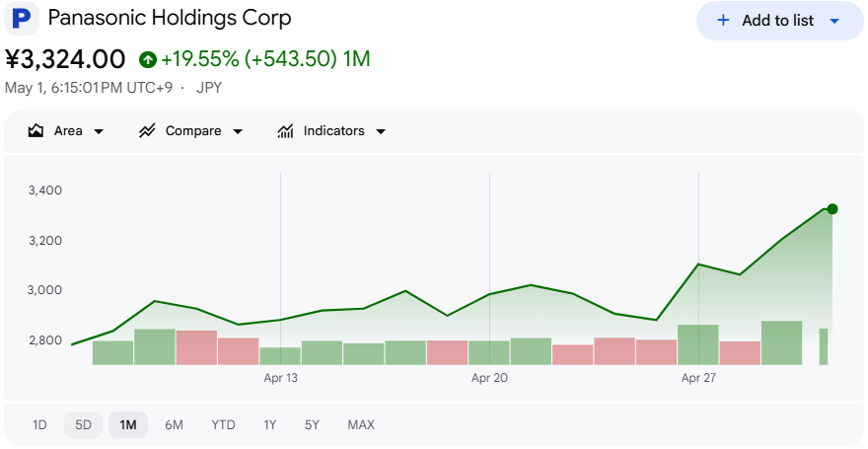
Task: Click the JPY currency label
Action: 209,88
